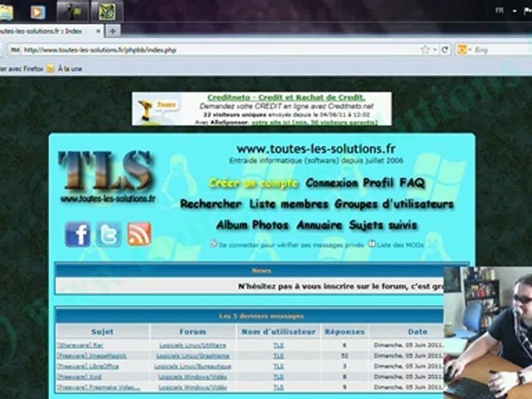This screenshot has height=399, width=532.
Task: Click the webcam overlay video thumbnail
Action: (488, 332)
